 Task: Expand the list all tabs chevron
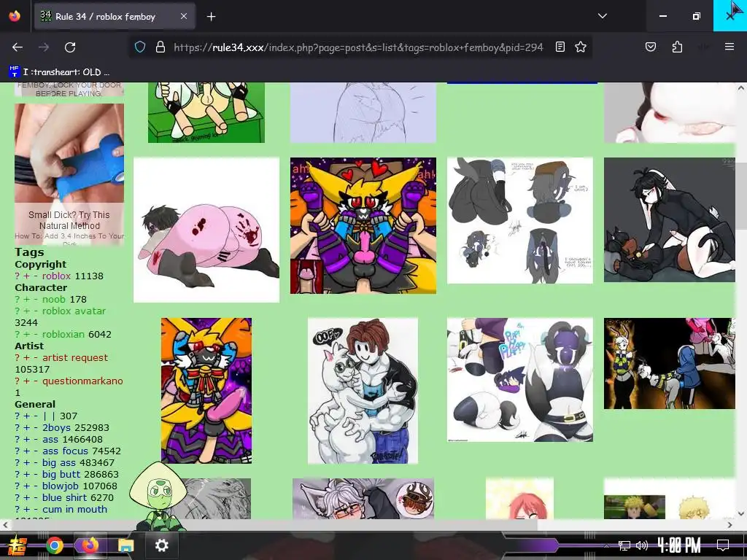point(602,16)
